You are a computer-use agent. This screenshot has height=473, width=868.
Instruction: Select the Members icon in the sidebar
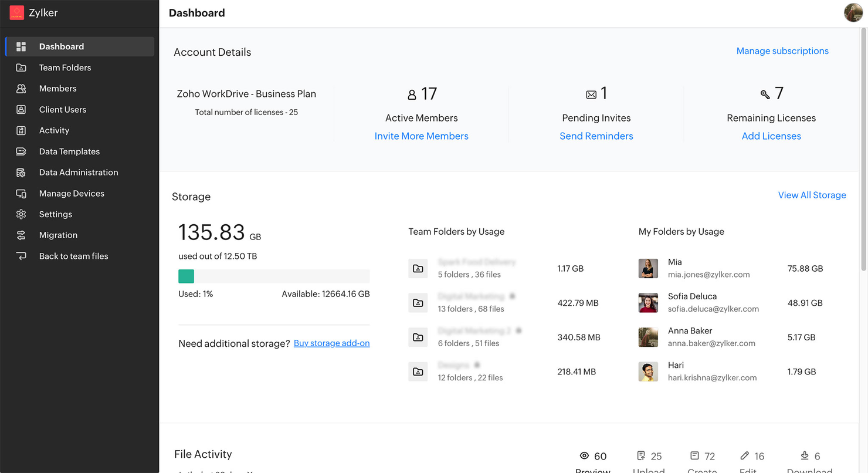(x=22, y=89)
